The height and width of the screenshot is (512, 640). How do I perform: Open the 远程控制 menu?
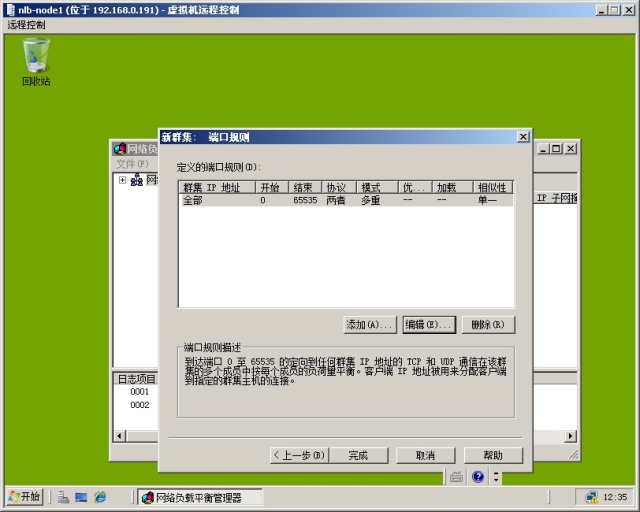pyautogui.click(x=27, y=24)
